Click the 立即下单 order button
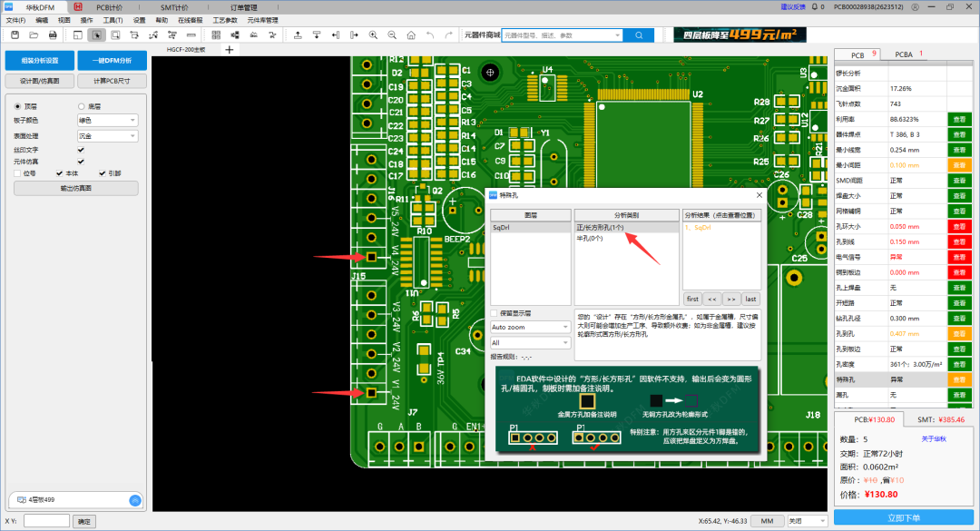 (x=904, y=518)
